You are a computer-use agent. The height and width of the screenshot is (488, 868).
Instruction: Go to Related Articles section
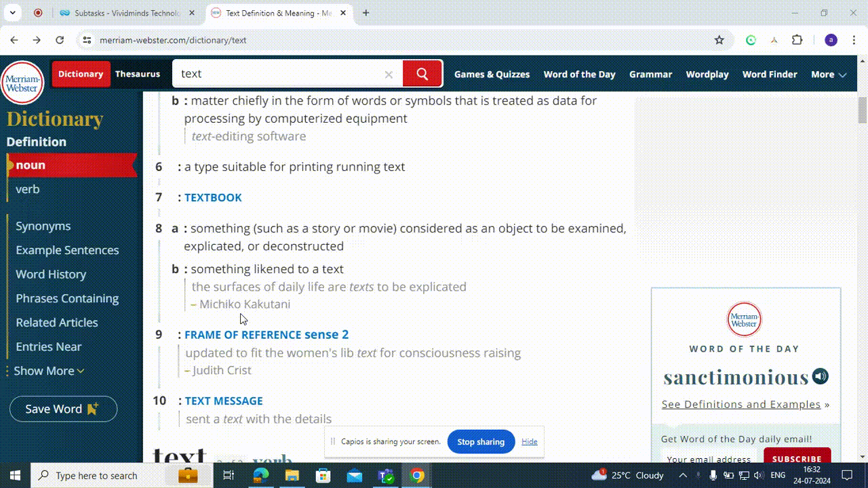pyautogui.click(x=57, y=323)
